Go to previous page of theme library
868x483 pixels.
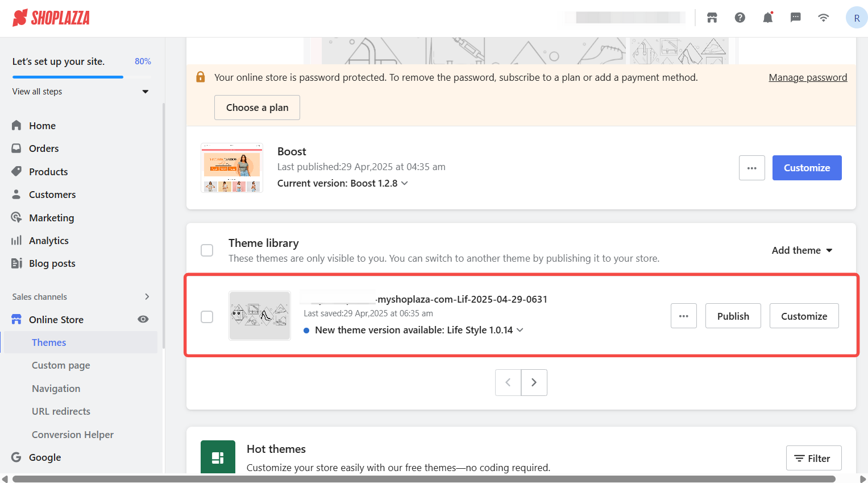click(x=508, y=382)
